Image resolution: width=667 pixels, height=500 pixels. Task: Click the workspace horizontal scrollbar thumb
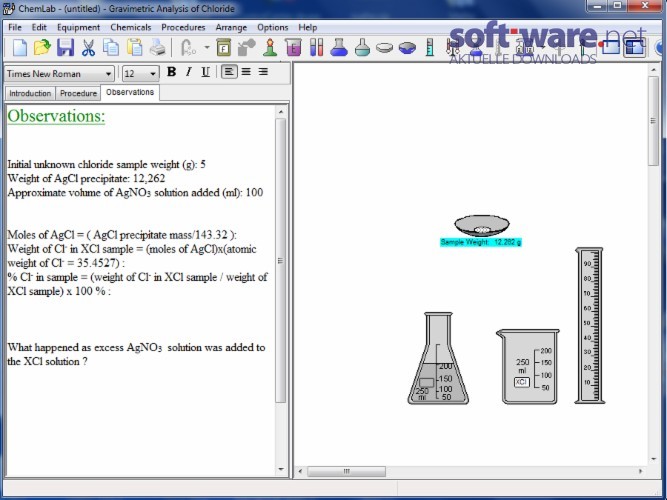346,471
